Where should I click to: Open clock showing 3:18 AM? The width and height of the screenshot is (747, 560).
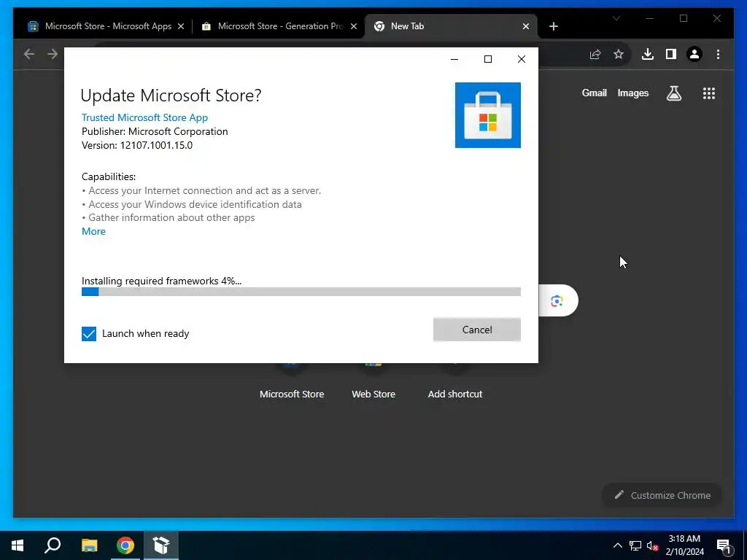684,545
